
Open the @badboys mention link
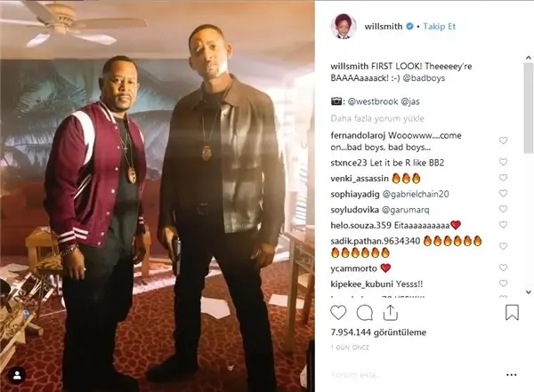pyautogui.click(x=424, y=78)
